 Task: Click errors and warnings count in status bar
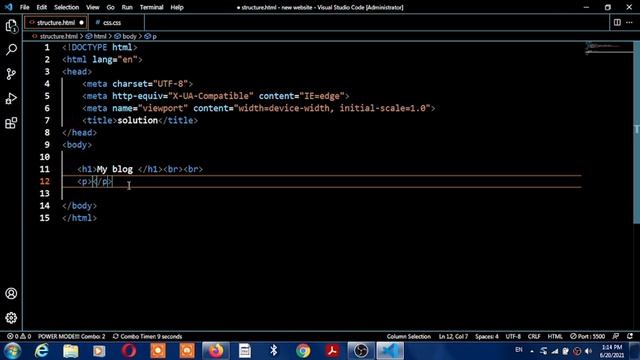pos(19,336)
